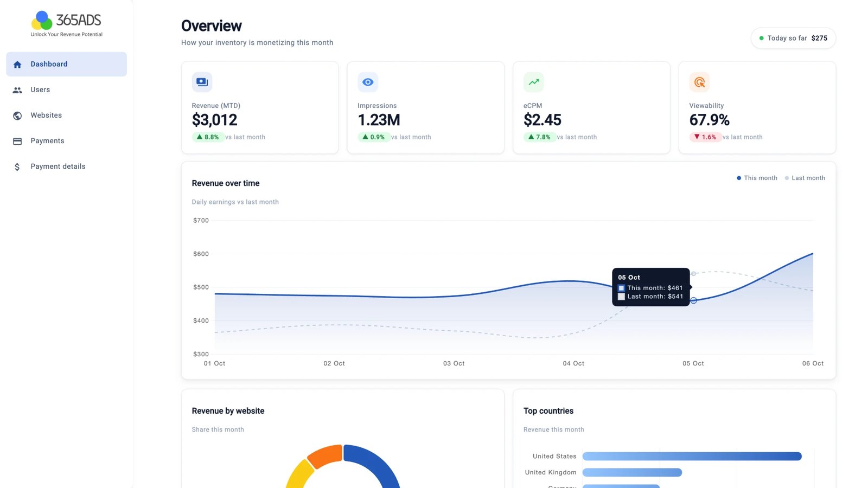Click the Today so far $275 pill

(793, 38)
